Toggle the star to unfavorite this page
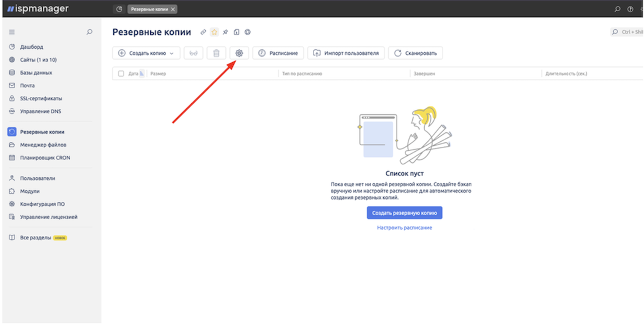 coord(214,32)
